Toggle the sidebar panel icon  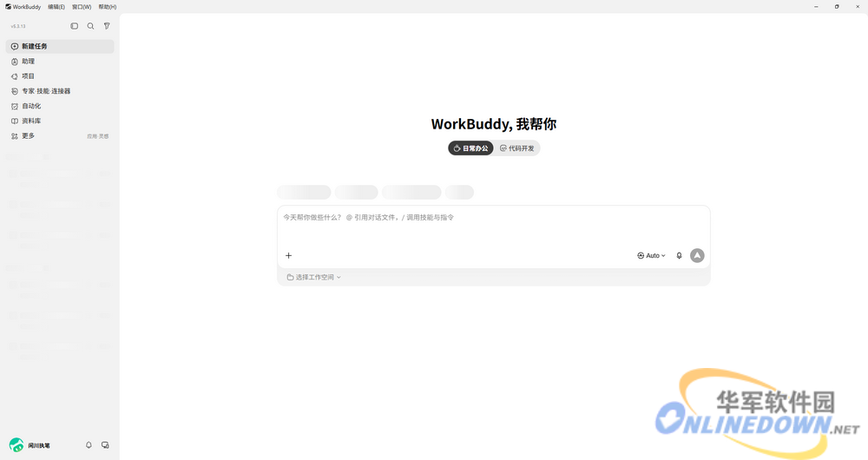click(x=74, y=26)
